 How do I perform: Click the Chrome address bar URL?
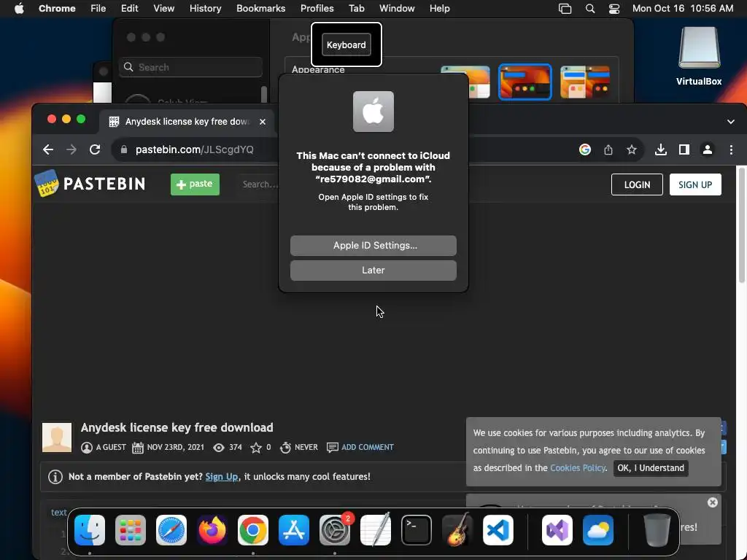coord(194,149)
